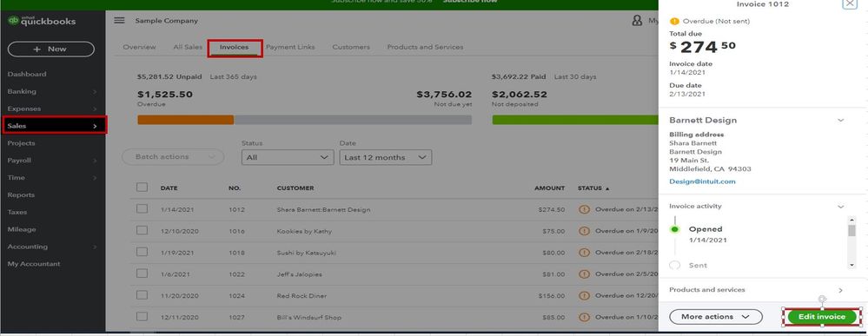Open the Overview tab
The height and width of the screenshot is (336, 868).
point(140,47)
